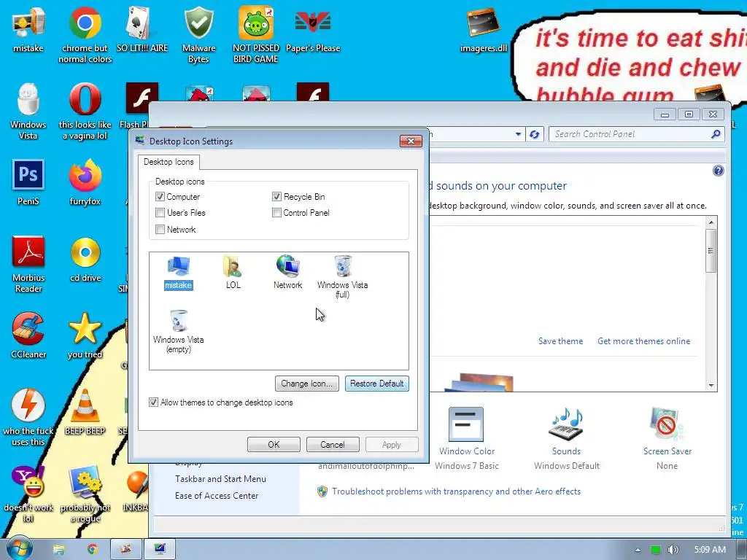Viewport: 747px width, 560px height.
Task: Open the SO LIT!!! AIRE solitaire icon
Action: (142, 29)
